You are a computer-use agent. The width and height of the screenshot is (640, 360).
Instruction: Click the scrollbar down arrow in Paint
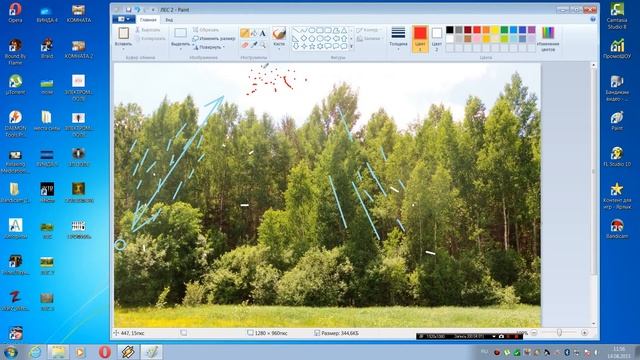594,324
